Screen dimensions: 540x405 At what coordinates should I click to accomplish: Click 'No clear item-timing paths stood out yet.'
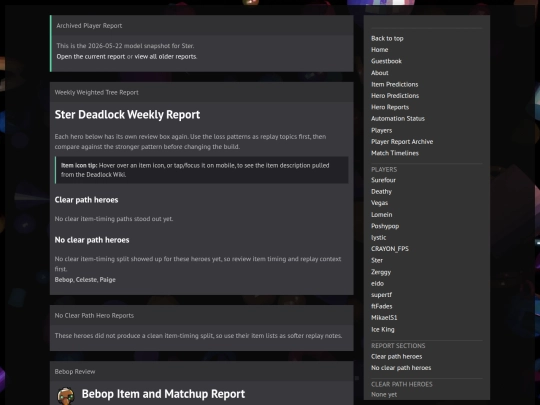(114, 219)
